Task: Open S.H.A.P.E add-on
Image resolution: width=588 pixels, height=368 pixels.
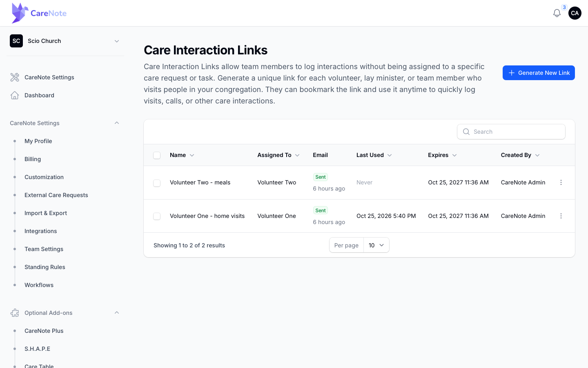Action: 38,349
